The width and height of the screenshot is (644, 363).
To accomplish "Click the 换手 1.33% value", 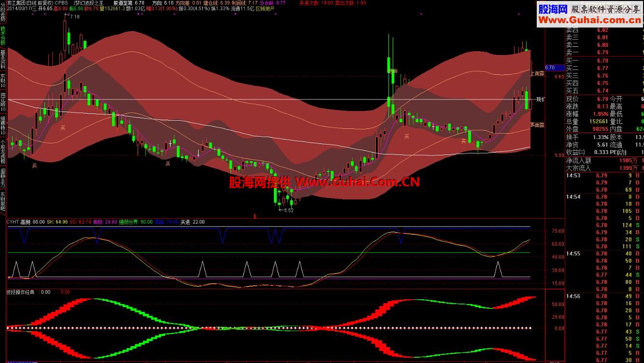I will pyautogui.click(x=600, y=138).
